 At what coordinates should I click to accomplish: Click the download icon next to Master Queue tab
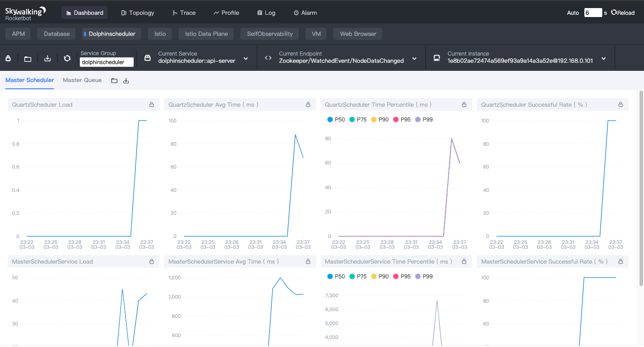[126, 81]
